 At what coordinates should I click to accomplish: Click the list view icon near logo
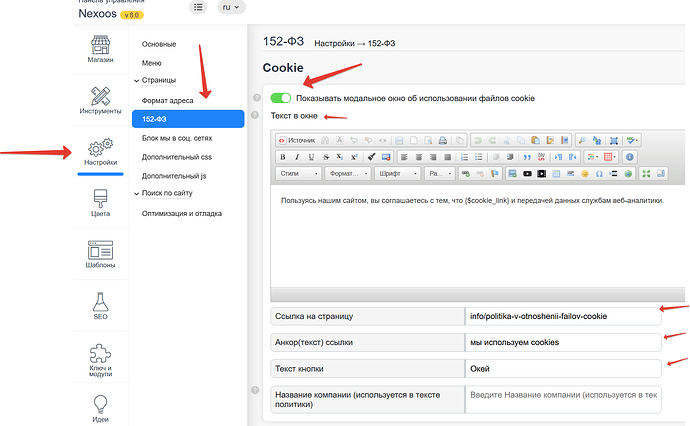coord(198,7)
